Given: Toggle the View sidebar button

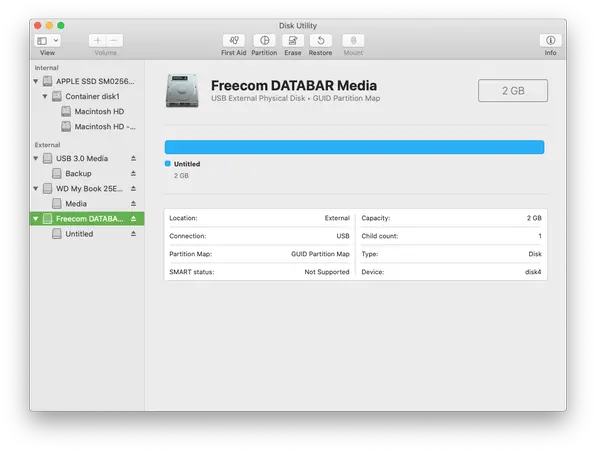Looking at the screenshot, I should coord(42,41).
